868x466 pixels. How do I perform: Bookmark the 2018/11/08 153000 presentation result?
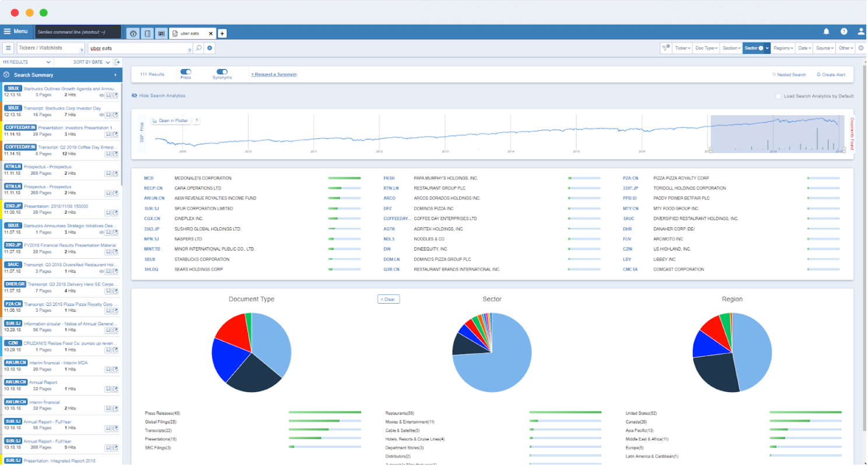coord(108,213)
